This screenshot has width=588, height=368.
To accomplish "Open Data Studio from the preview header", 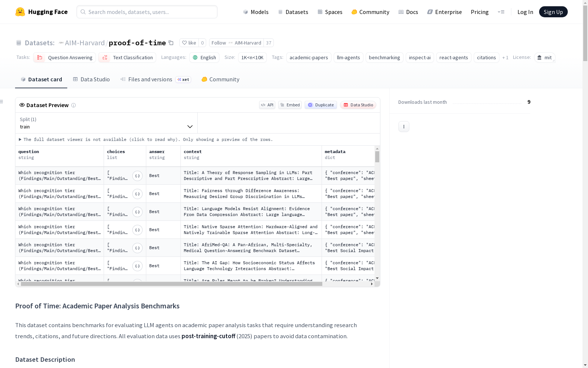I will 358,105.
